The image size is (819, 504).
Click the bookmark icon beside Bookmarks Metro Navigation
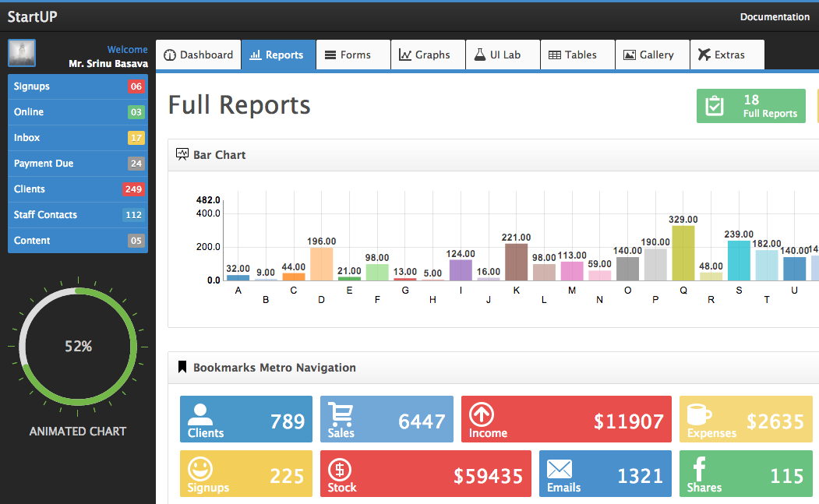pyautogui.click(x=182, y=367)
